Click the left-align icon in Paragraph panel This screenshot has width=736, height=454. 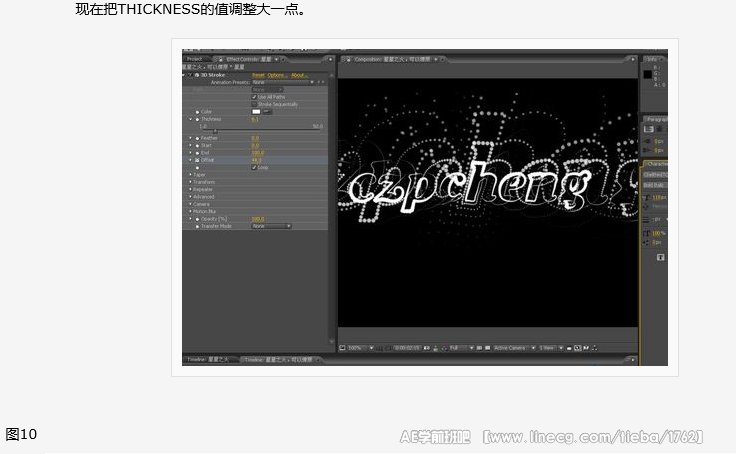[649, 129]
